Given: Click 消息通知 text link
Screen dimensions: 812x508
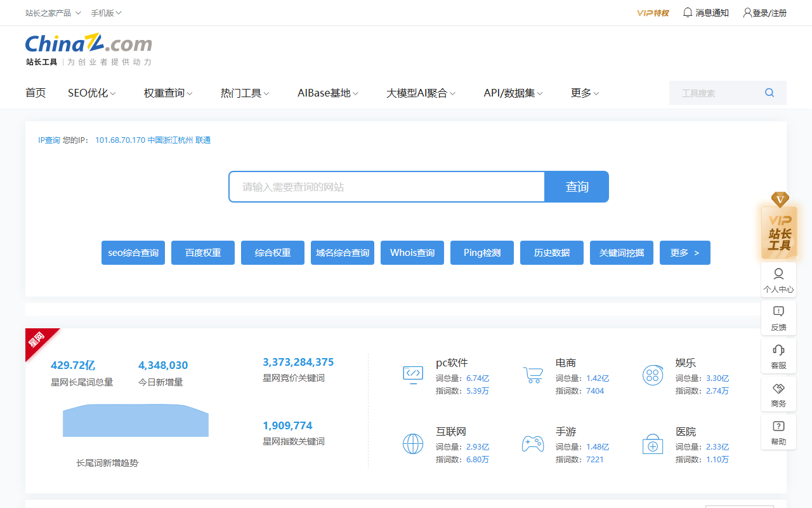Looking at the screenshot, I should click(x=712, y=13).
